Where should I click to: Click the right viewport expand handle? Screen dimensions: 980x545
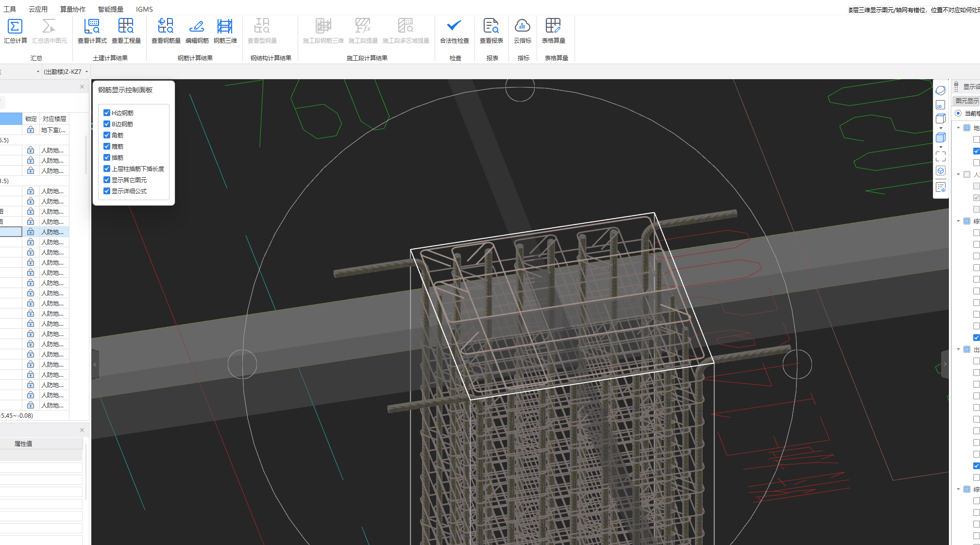(x=945, y=364)
